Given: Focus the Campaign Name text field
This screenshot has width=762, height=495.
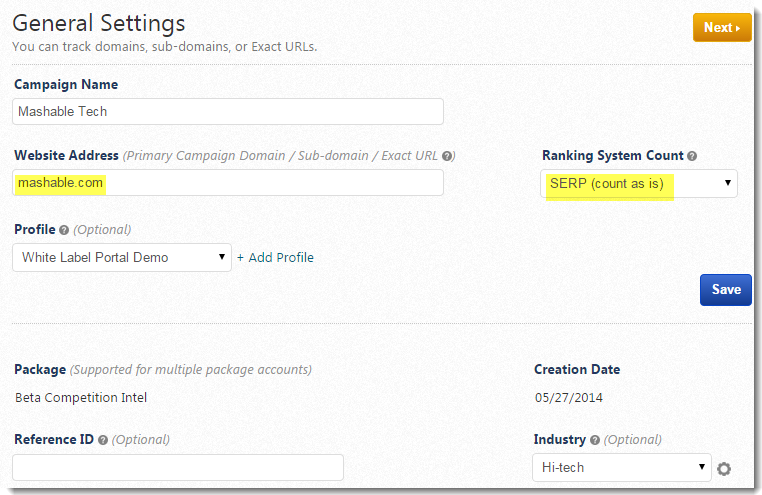Looking at the screenshot, I should point(228,111).
